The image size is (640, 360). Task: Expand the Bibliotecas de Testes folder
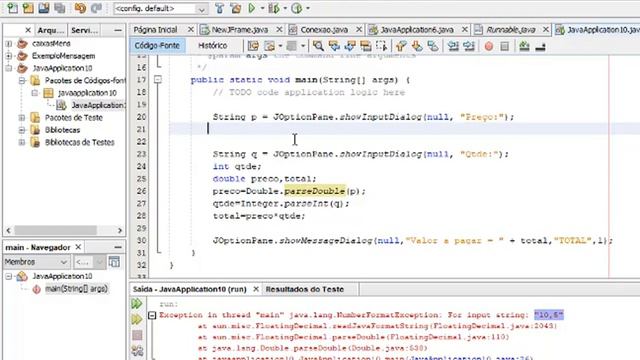coord(22,142)
